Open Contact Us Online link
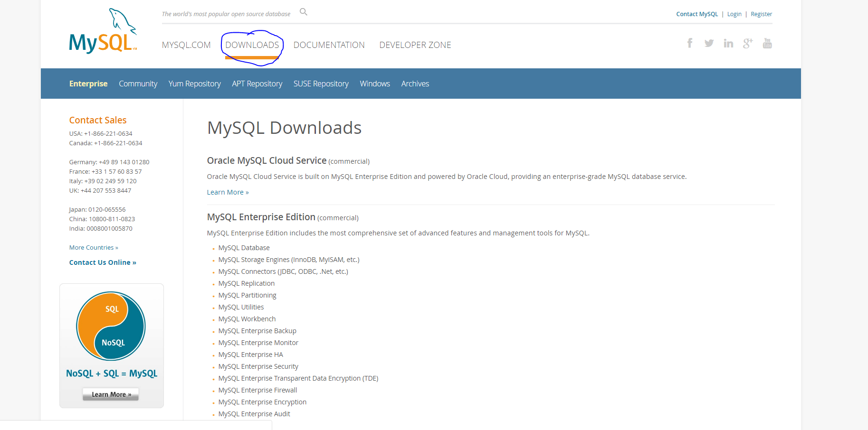868x430 pixels. [x=102, y=262]
